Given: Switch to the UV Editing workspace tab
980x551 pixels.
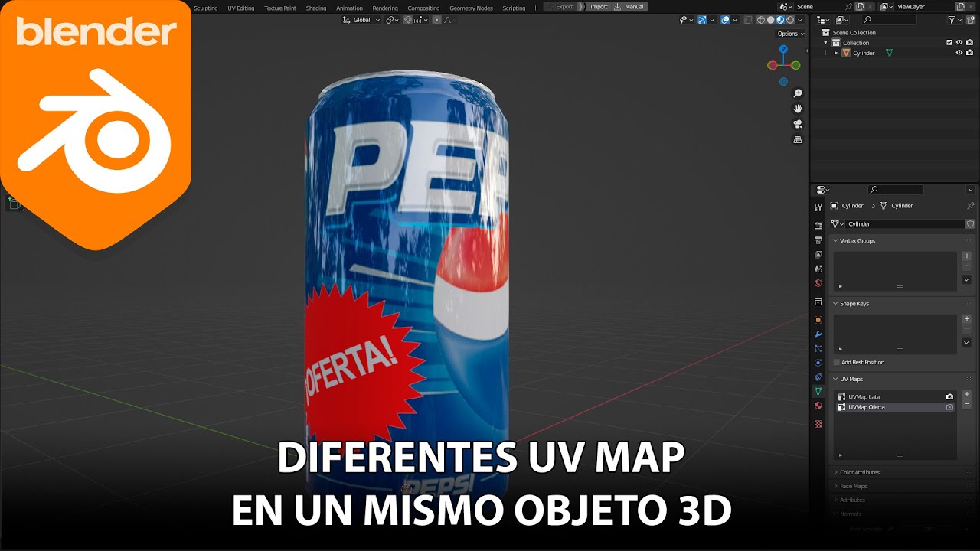Looking at the screenshot, I should 240,8.
